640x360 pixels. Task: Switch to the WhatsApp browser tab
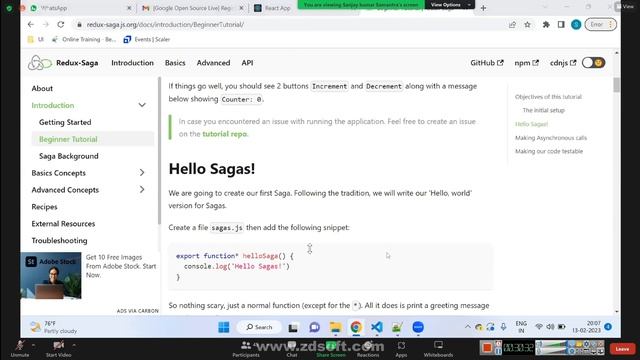pos(80,8)
